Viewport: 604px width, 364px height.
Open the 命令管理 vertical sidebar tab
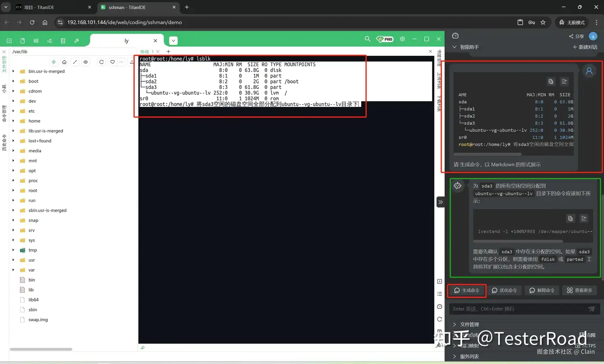point(4,114)
